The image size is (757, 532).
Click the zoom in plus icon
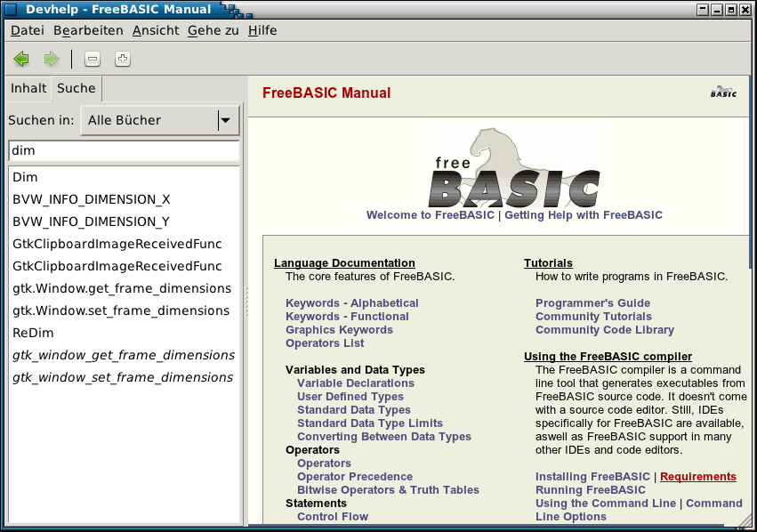click(123, 59)
